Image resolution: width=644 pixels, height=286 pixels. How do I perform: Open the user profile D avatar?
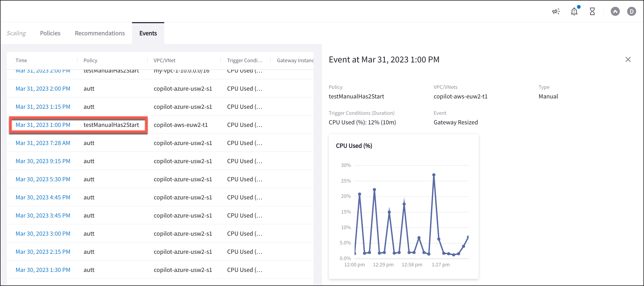coord(631,11)
